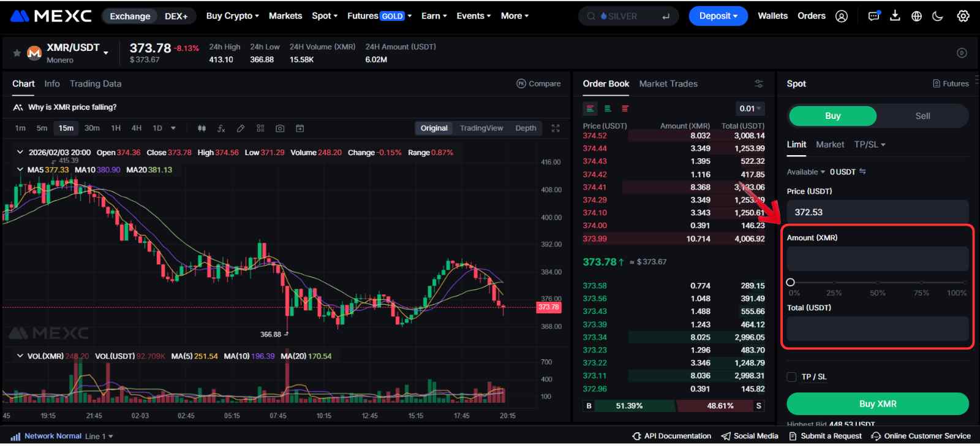Open the Buy Crypto dropdown
Screen dimensions: 980x447
pyautogui.click(x=233, y=16)
